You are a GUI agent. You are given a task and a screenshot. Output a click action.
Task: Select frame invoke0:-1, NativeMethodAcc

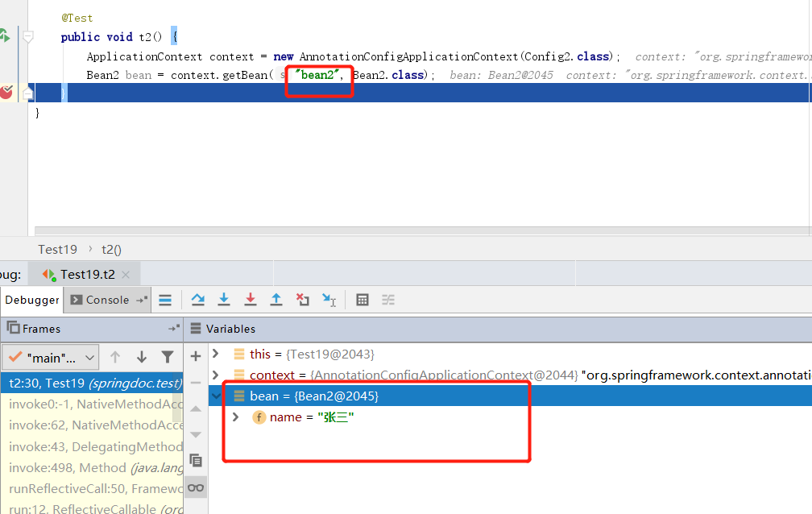(92, 404)
